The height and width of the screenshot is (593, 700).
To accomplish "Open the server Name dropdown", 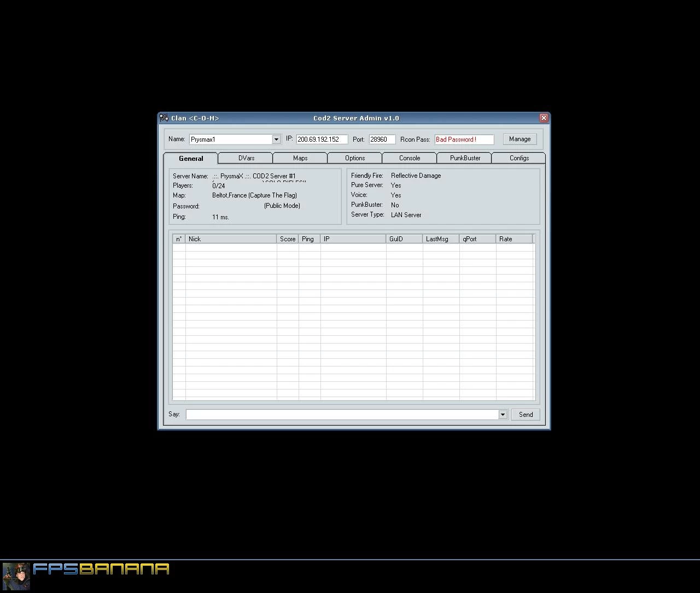I will [x=276, y=139].
